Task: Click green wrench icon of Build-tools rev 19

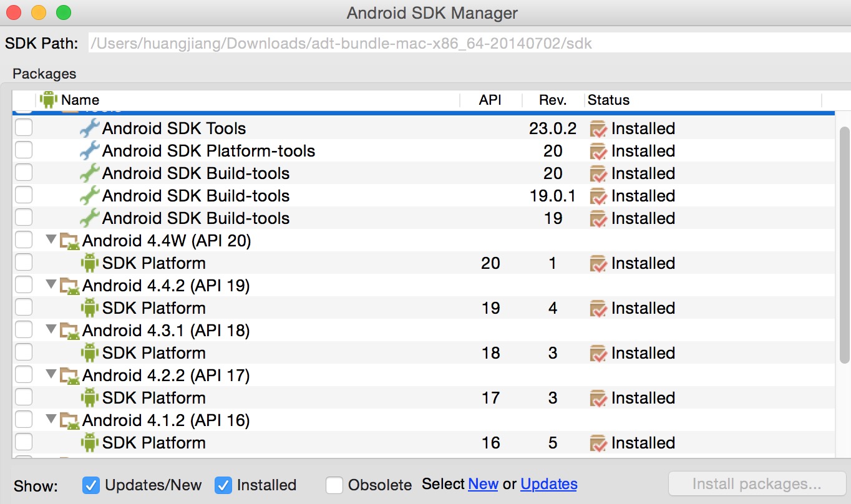Action: (90, 218)
